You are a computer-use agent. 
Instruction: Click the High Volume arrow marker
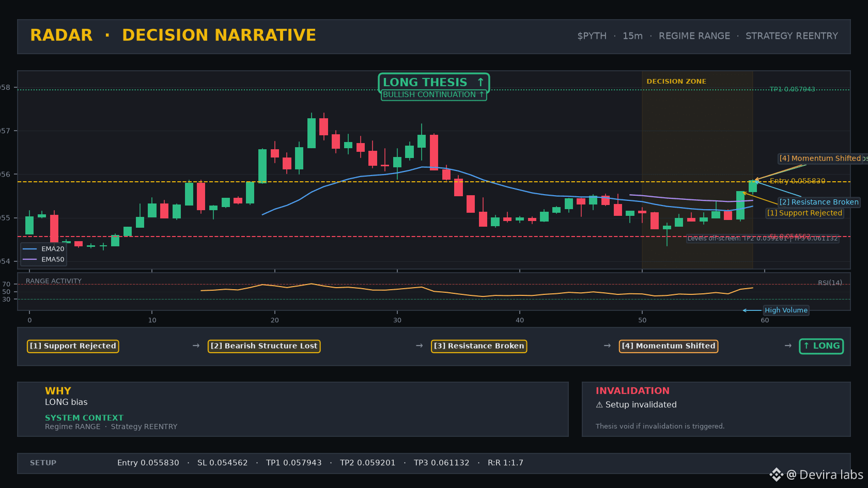click(752, 310)
